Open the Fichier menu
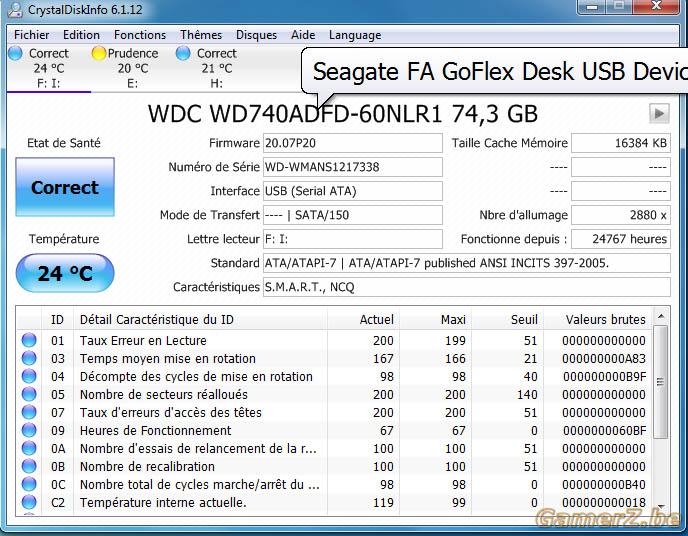688x536 pixels. point(31,35)
